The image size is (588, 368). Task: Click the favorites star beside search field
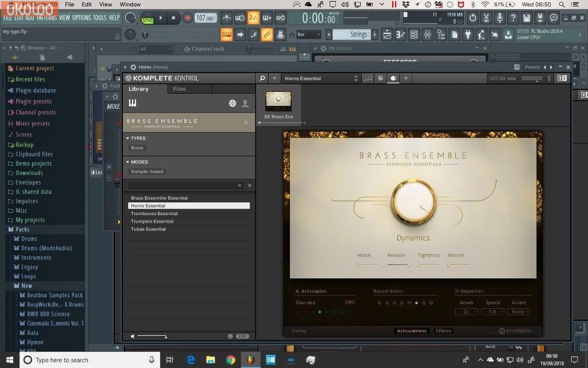pos(249,186)
